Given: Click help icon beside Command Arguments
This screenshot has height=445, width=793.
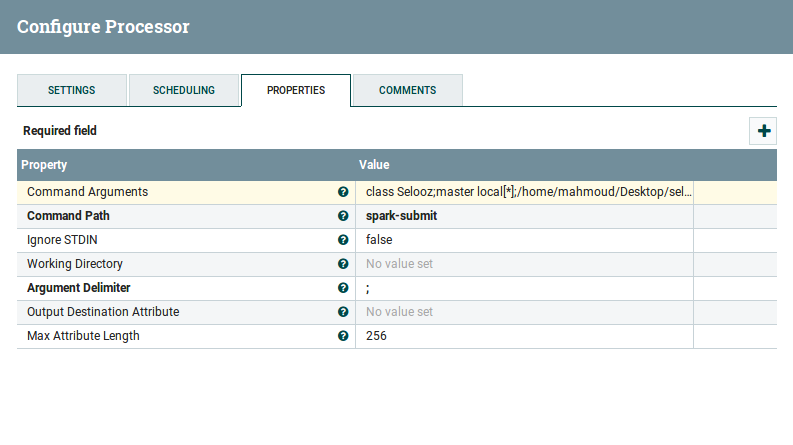Looking at the screenshot, I should click(x=343, y=192).
